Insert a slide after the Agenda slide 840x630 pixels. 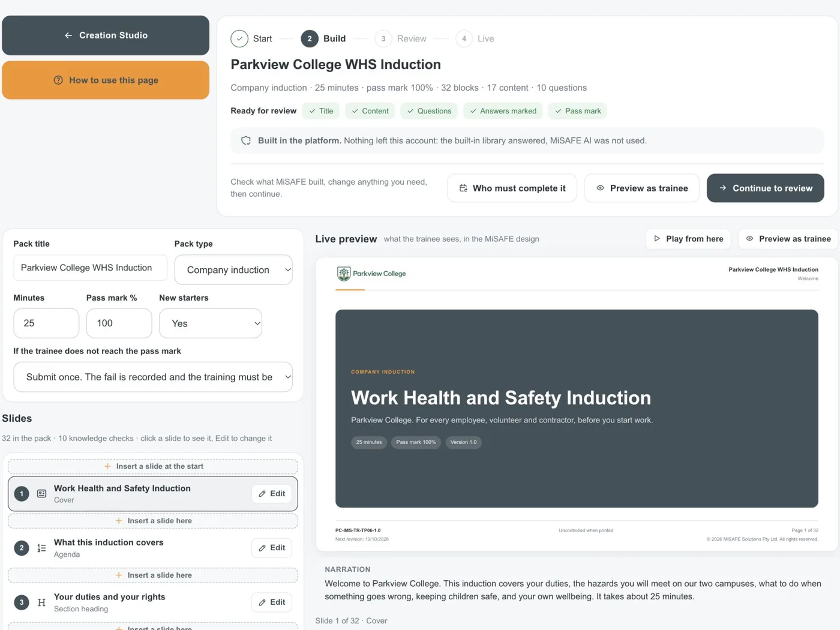[x=153, y=575]
